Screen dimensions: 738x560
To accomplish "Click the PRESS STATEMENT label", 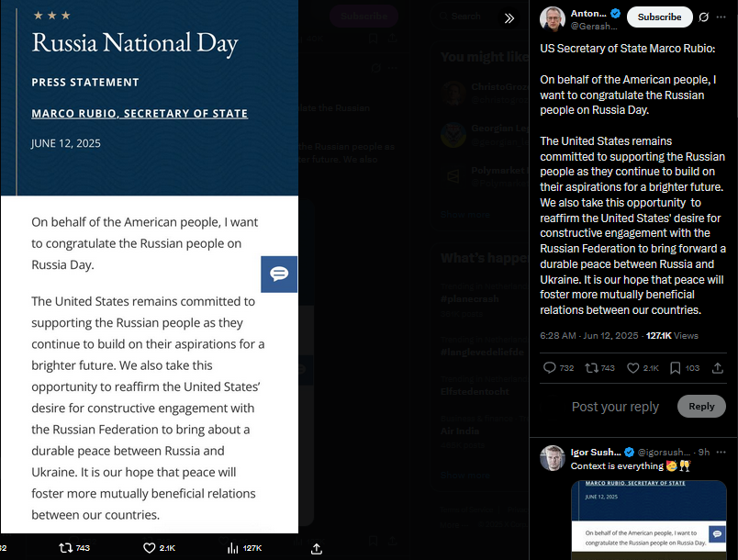I will pyautogui.click(x=85, y=83).
